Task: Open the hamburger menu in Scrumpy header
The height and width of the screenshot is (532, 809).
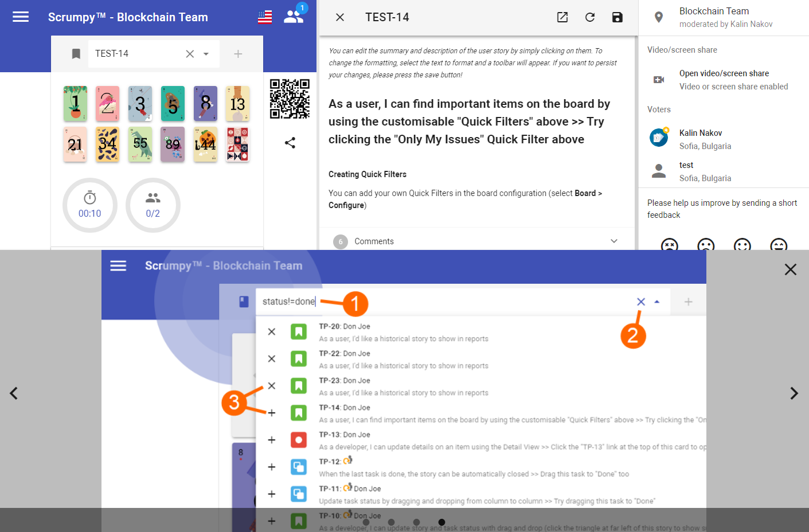Action: pyautogui.click(x=21, y=17)
